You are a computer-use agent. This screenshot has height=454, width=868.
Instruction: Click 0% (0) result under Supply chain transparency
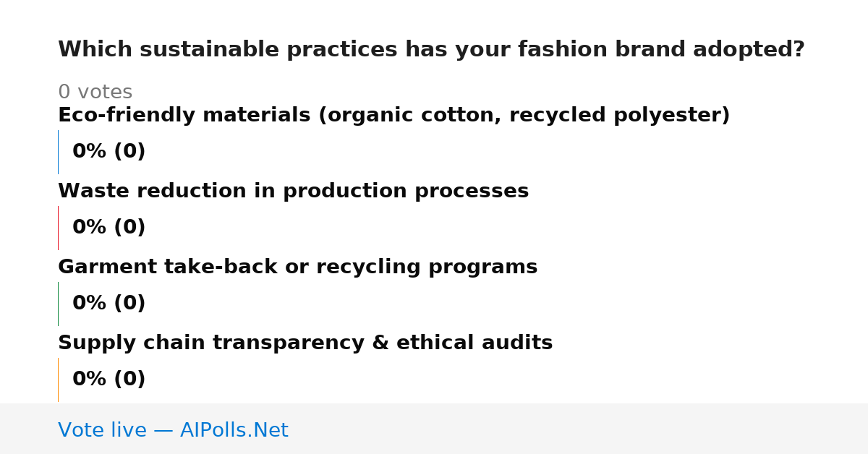pyautogui.click(x=109, y=380)
